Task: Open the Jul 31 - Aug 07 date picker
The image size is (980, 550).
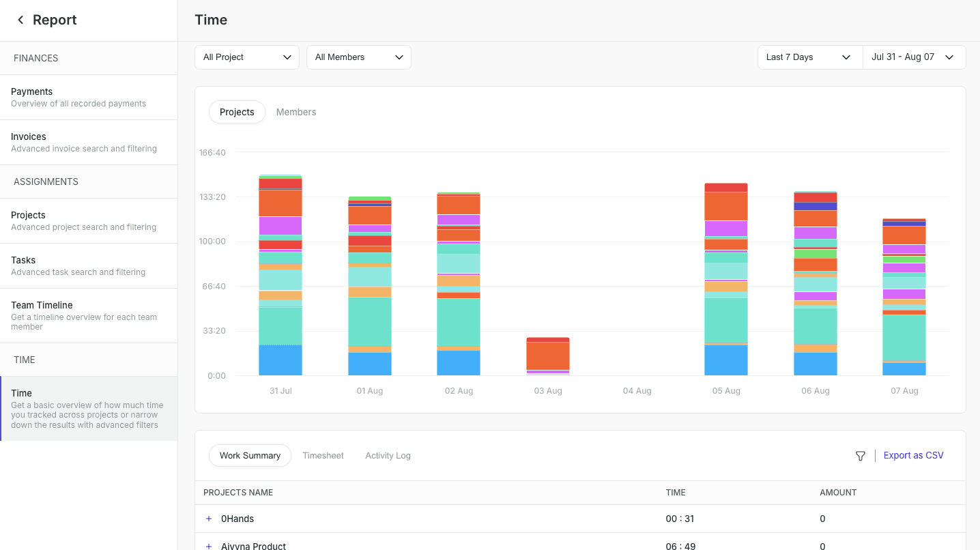Action: pyautogui.click(x=914, y=57)
